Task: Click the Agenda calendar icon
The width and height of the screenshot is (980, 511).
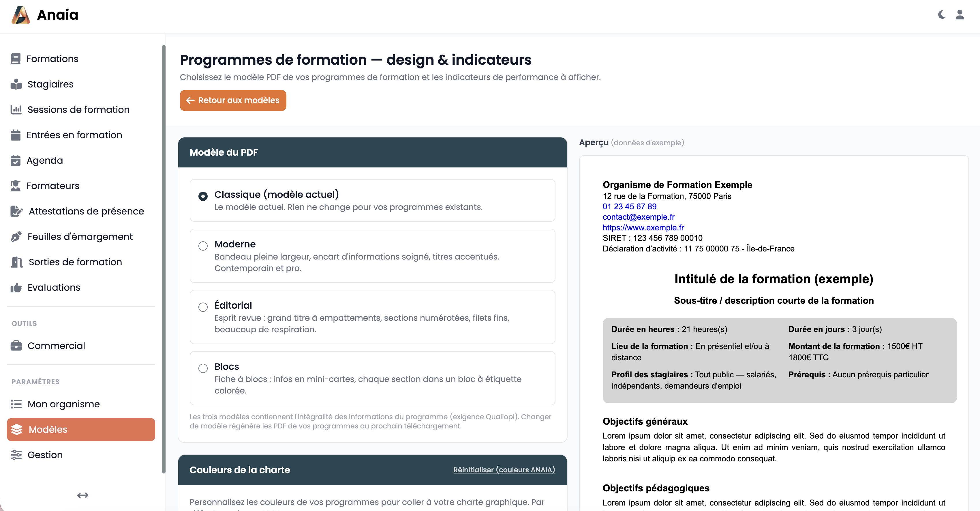Action: coord(16,160)
